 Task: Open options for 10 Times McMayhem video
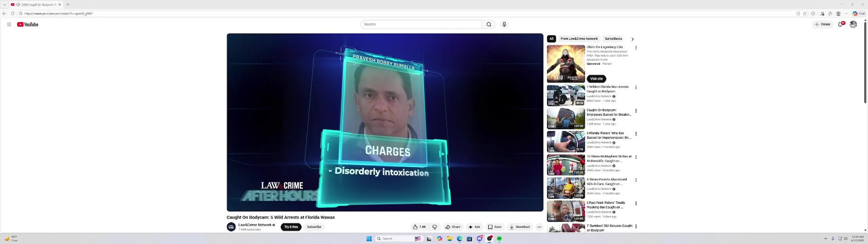click(636, 157)
